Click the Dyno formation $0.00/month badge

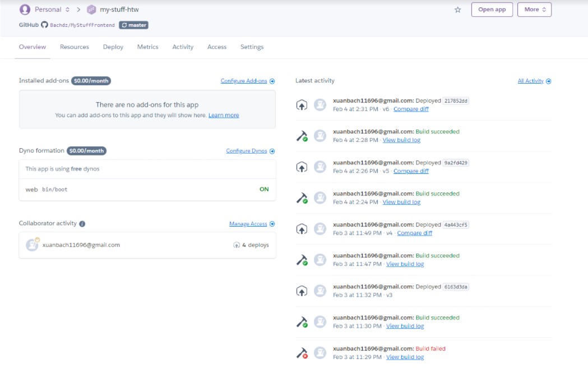(x=86, y=150)
